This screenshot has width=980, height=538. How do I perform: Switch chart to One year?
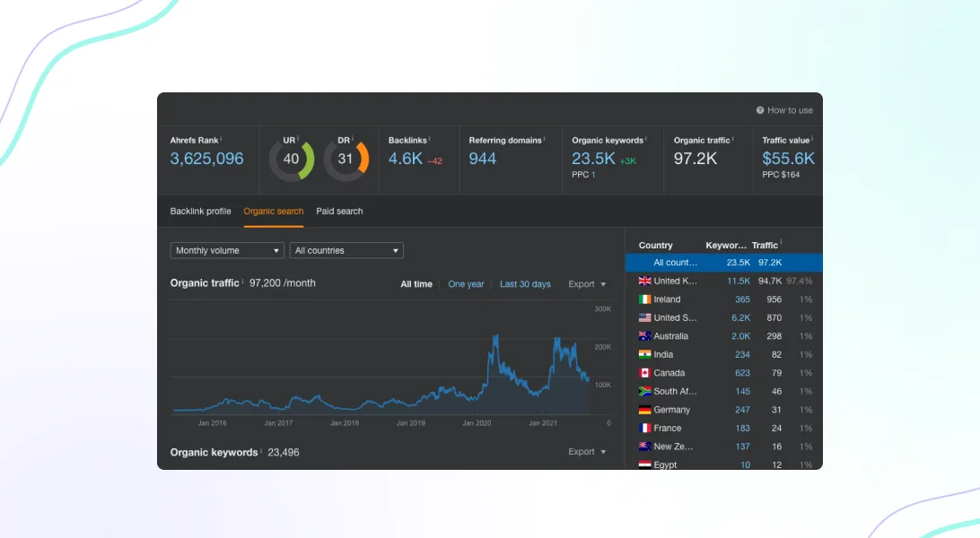tap(467, 284)
